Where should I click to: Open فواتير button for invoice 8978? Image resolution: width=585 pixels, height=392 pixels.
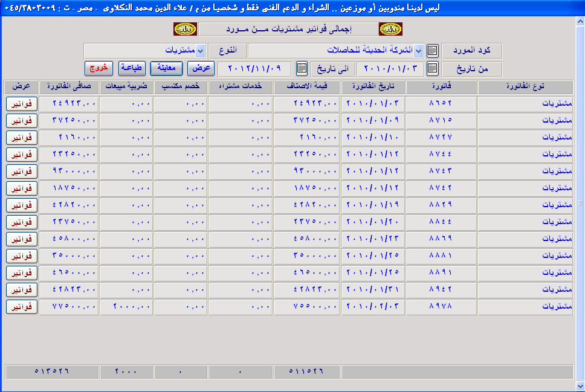click(22, 307)
